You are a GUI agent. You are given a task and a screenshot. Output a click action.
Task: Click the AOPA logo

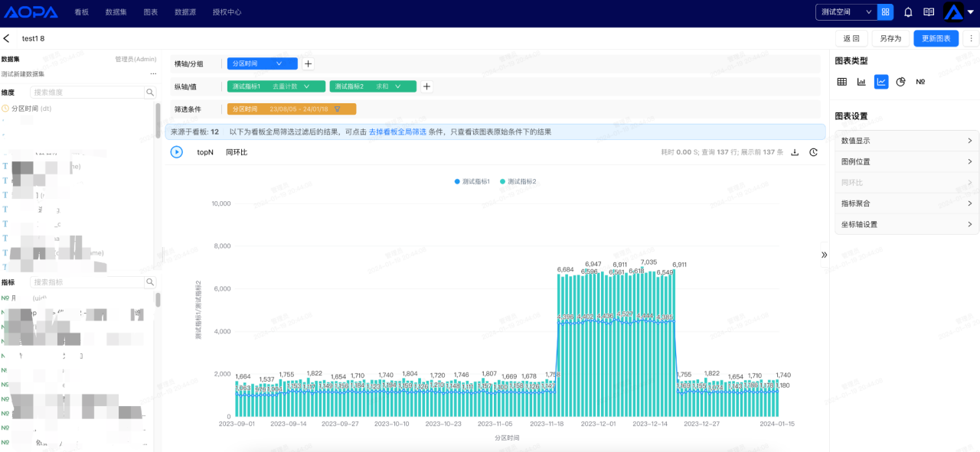[x=32, y=12]
